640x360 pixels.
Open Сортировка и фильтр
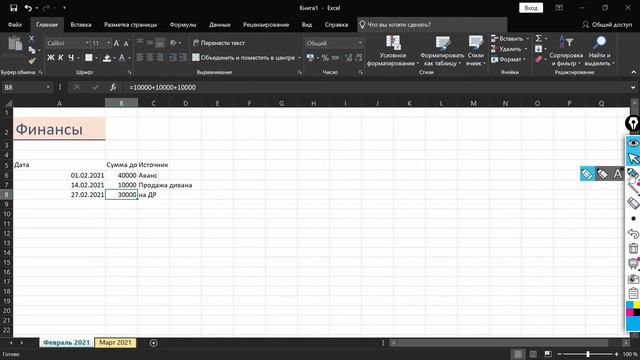point(566,51)
